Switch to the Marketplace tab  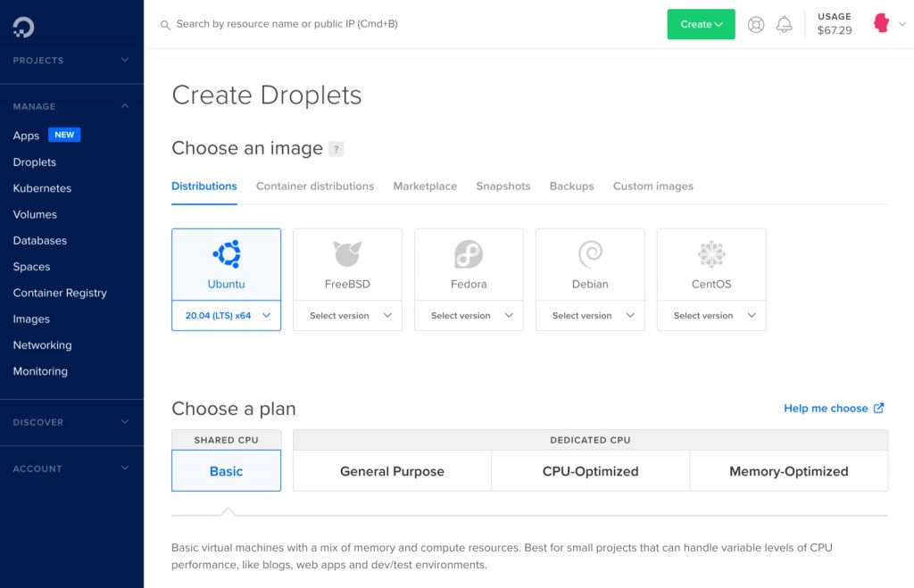425,186
